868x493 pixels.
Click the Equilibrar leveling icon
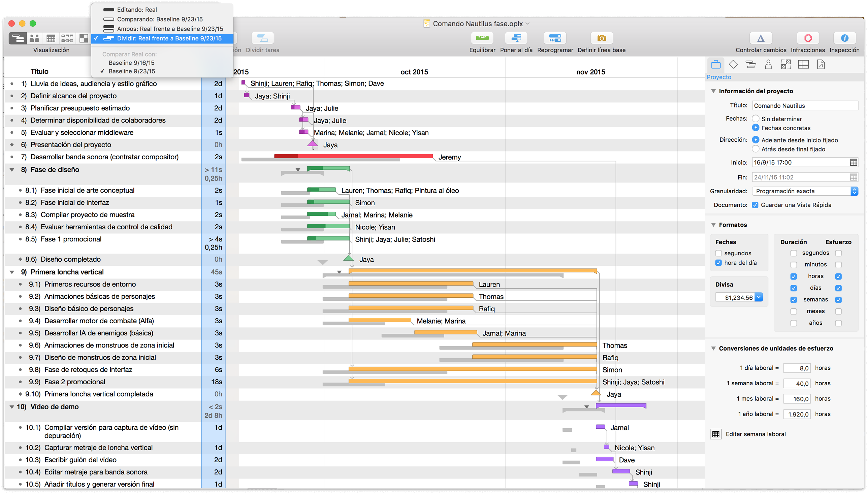pyautogui.click(x=482, y=38)
